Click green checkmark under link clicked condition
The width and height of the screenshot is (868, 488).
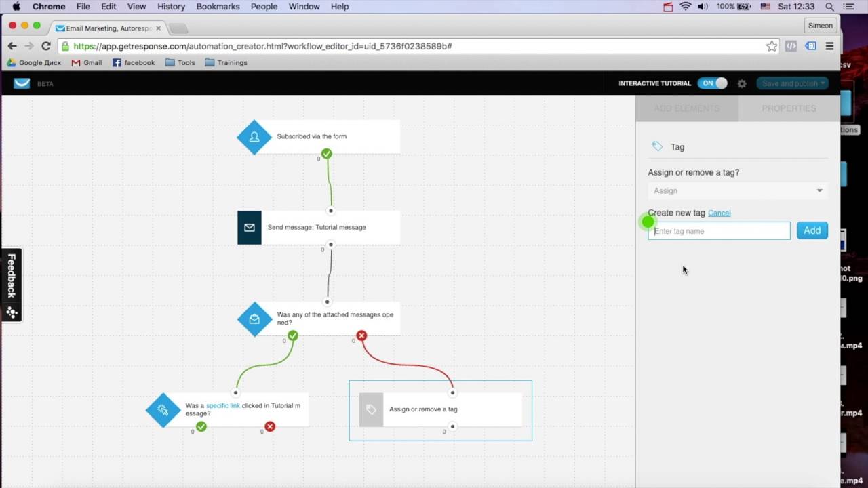pyautogui.click(x=201, y=426)
